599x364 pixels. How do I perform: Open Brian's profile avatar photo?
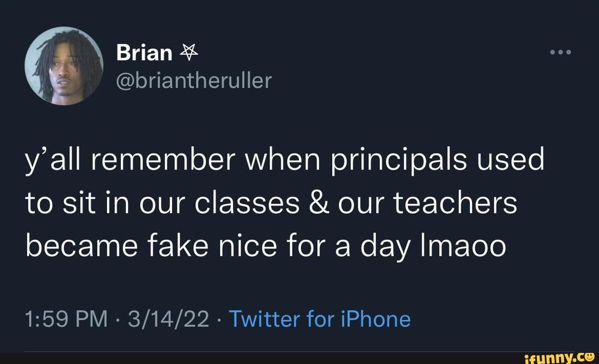(64, 66)
